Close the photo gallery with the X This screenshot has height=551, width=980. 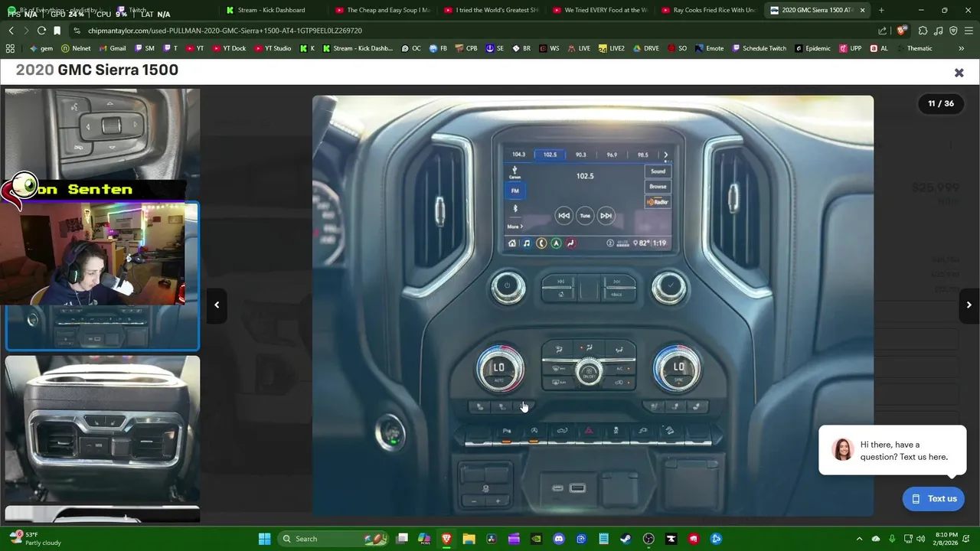tap(959, 73)
